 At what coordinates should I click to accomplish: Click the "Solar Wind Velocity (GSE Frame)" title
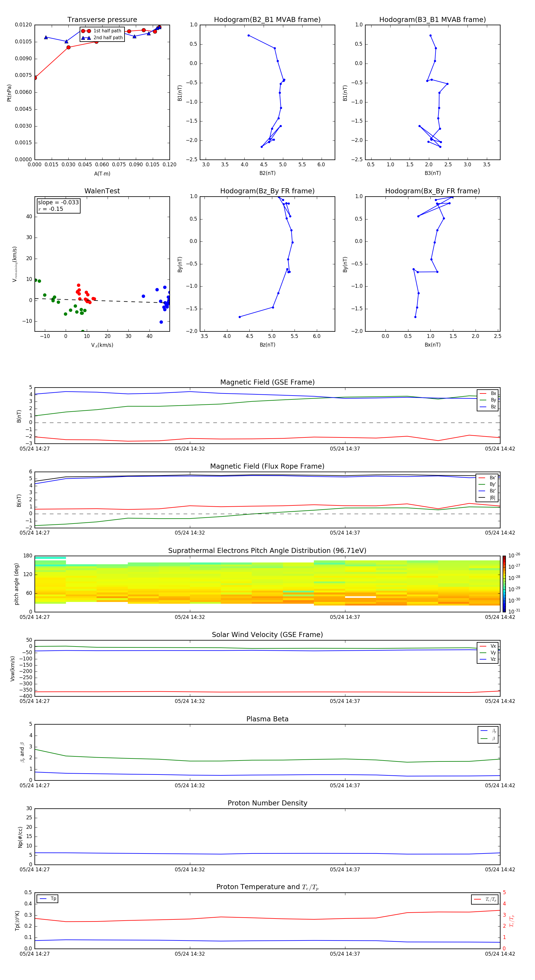click(x=267, y=635)
